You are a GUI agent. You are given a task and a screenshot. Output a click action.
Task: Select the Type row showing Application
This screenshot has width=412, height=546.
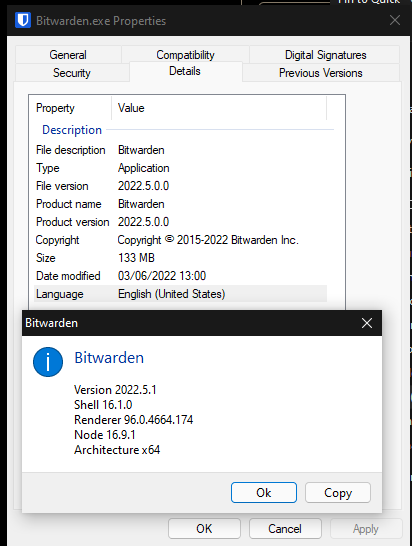tap(180, 168)
